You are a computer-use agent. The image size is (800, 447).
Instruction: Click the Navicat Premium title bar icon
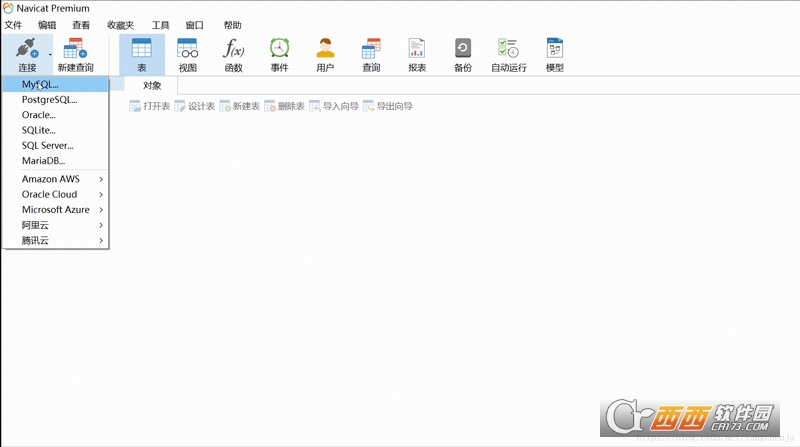[x=8, y=8]
